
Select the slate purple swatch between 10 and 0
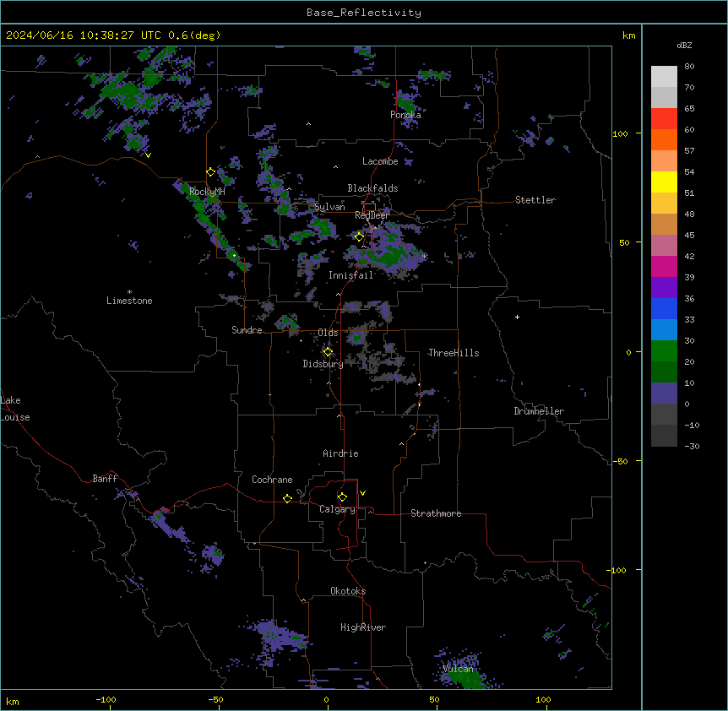(x=664, y=393)
